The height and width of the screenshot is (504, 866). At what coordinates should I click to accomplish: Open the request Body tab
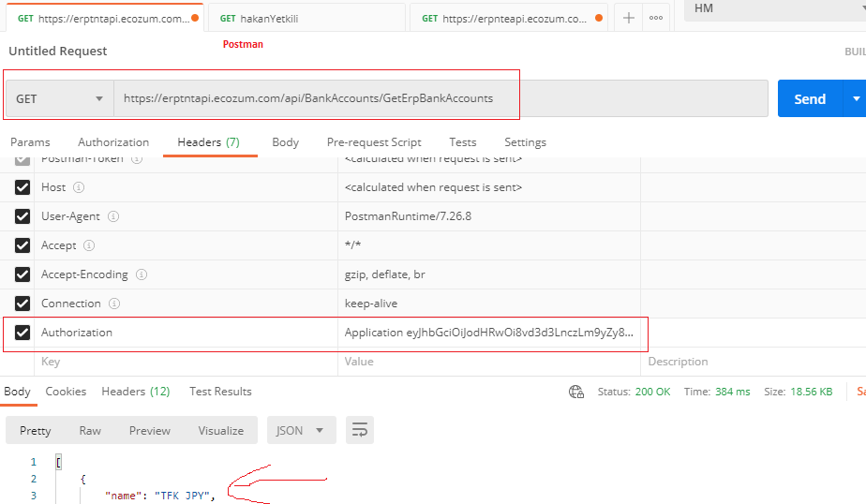click(285, 142)
